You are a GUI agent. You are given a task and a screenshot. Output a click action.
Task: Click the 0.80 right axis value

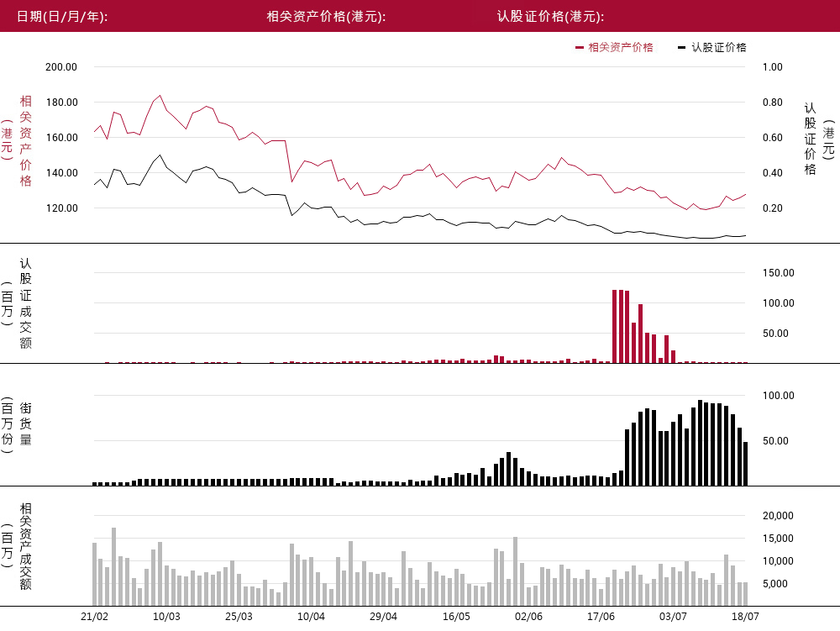click(x=773, y=102)
